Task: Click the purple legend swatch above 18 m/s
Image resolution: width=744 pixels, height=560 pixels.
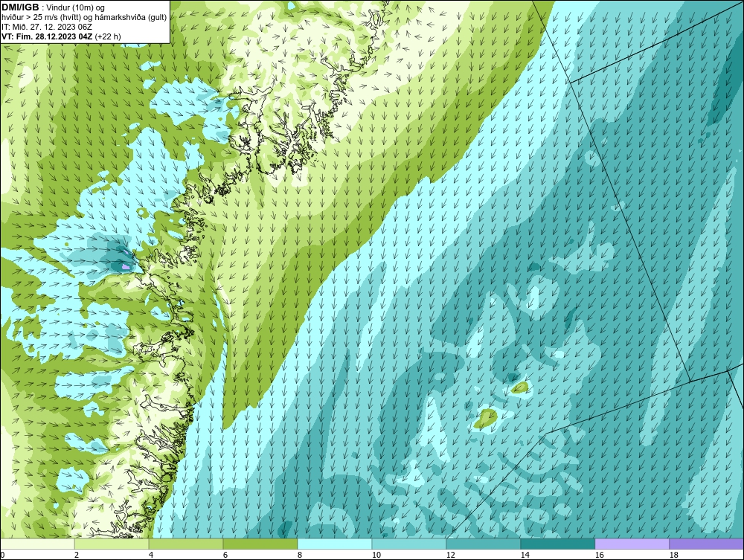Action: click(x=706, y=544)
